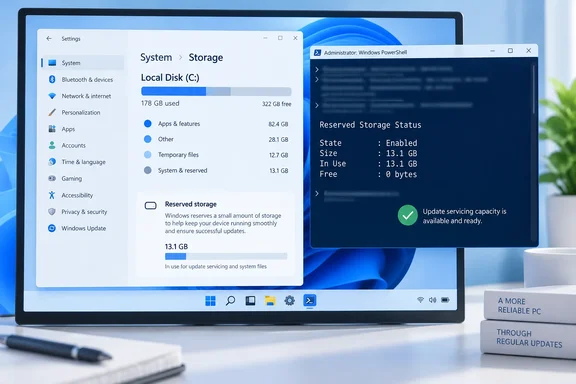Click the reserved storage 13.1 GB progress bar
The height and width of the screenshot is (384, 576).
click(x=226, y=256)
